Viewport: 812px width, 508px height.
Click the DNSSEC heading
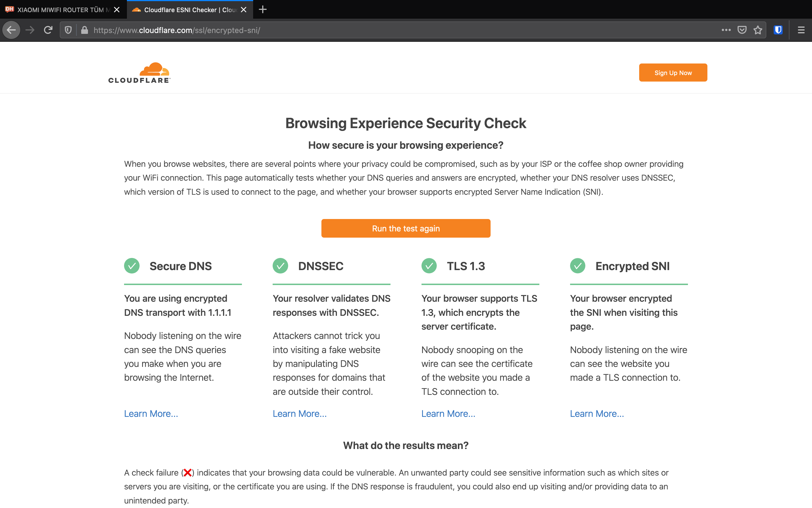tap(321, 266)
